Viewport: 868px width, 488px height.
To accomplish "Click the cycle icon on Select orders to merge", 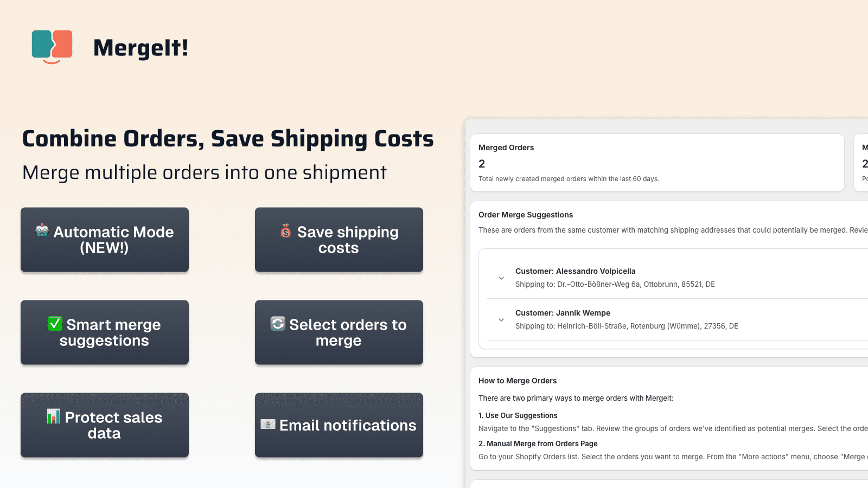I will click(277, 325).
